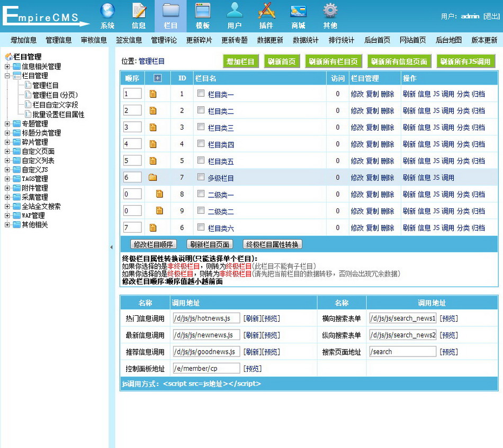
Task: Click the folder icon in 多级栏目 row
Action: [x=152, y=177]
